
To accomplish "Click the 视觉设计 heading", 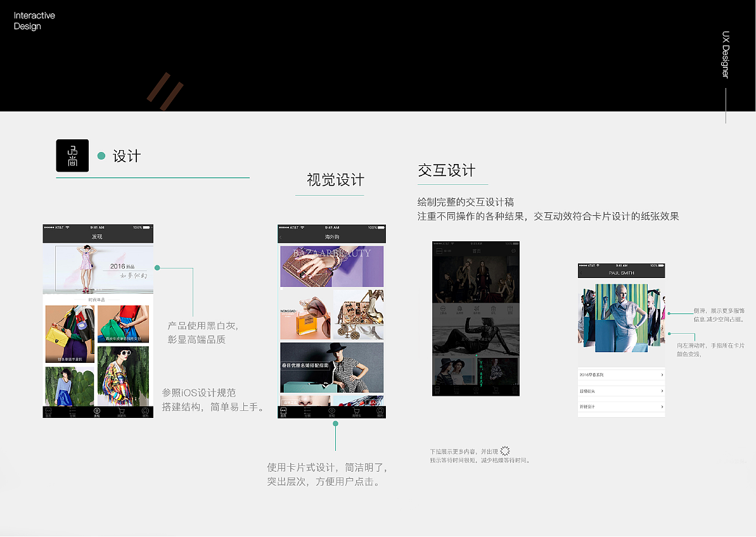I will pyautogui.click(x=336, y=180).
